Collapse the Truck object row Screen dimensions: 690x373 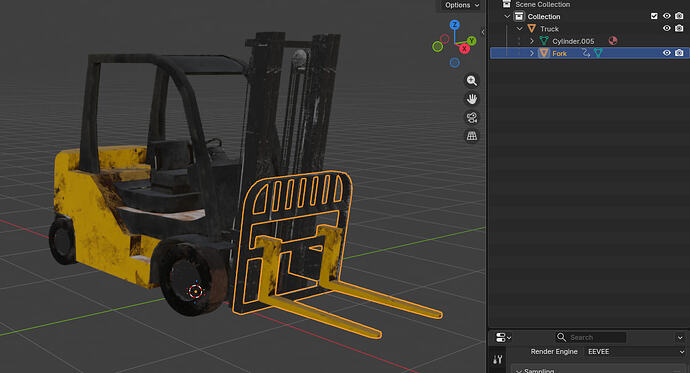[x=520, y=29]
